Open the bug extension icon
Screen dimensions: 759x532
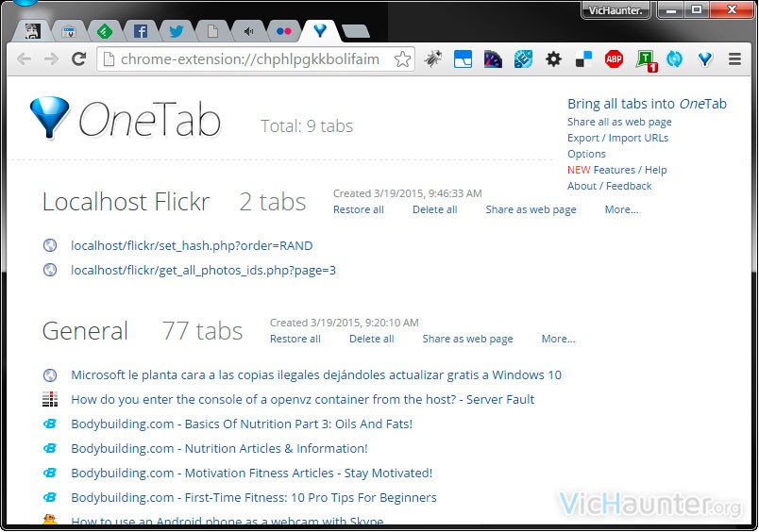(432, 59)
